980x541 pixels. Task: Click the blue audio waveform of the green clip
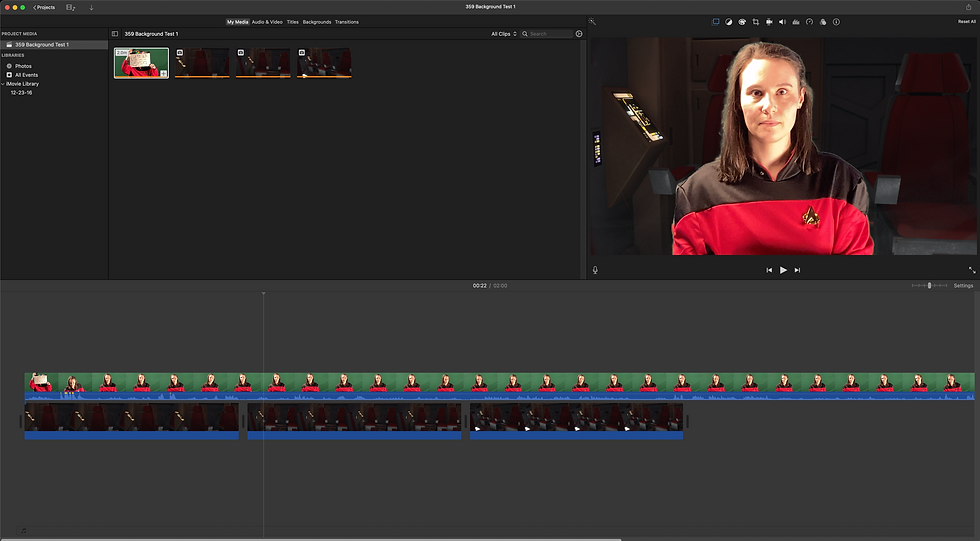[499, 396]
